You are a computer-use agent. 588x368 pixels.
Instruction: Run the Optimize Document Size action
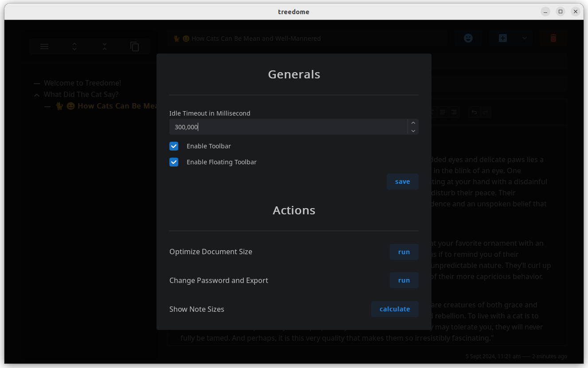point(404,252)
